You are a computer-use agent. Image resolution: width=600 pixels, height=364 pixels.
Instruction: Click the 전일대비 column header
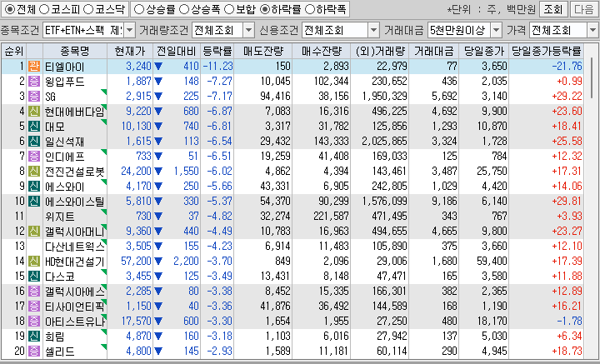point(177,51)
